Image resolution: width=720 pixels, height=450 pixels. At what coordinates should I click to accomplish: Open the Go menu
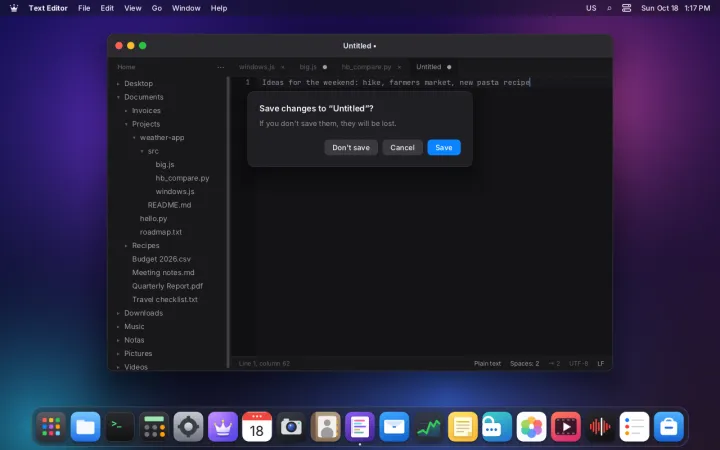[x=157, y=8]
